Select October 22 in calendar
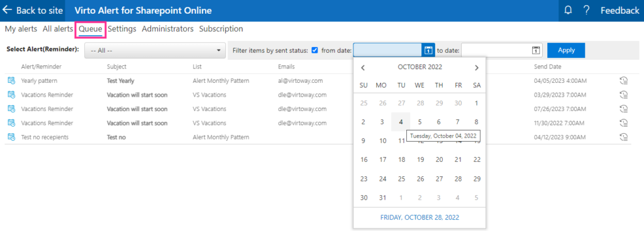This screenshot has height=231, width=644. coord(477,159)
